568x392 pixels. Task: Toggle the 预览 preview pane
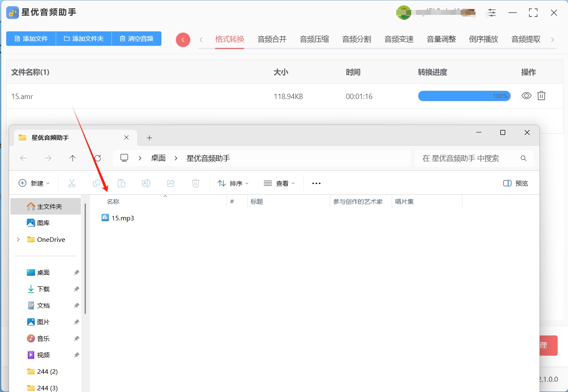pos(516,183)
